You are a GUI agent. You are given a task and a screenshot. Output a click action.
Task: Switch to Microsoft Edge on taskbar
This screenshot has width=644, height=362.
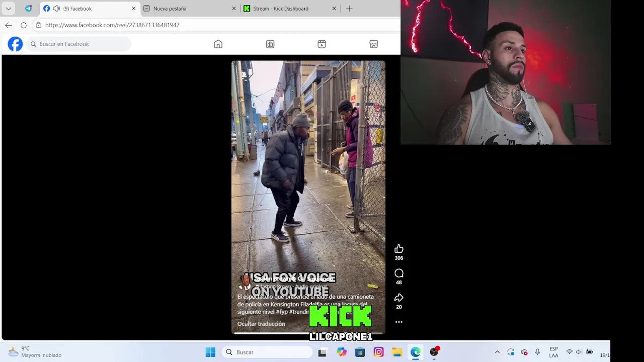click(416, 352)
